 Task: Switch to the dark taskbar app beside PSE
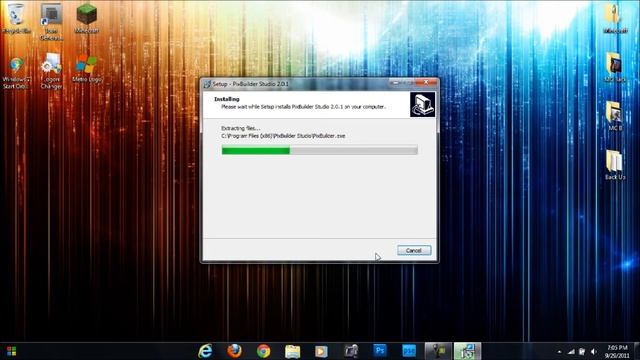(438, 351)
